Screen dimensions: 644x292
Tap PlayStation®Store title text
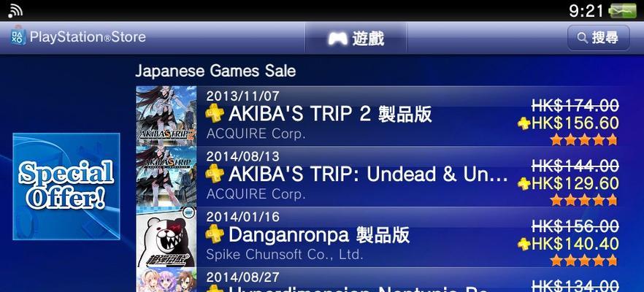click(x=88, y=37)
